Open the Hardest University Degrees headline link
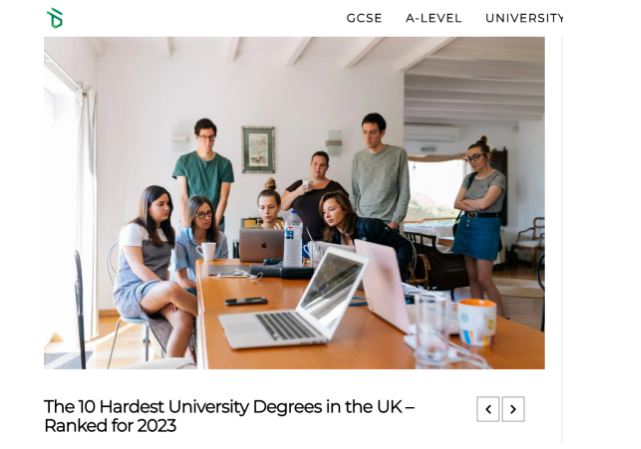 click(229, 416)
